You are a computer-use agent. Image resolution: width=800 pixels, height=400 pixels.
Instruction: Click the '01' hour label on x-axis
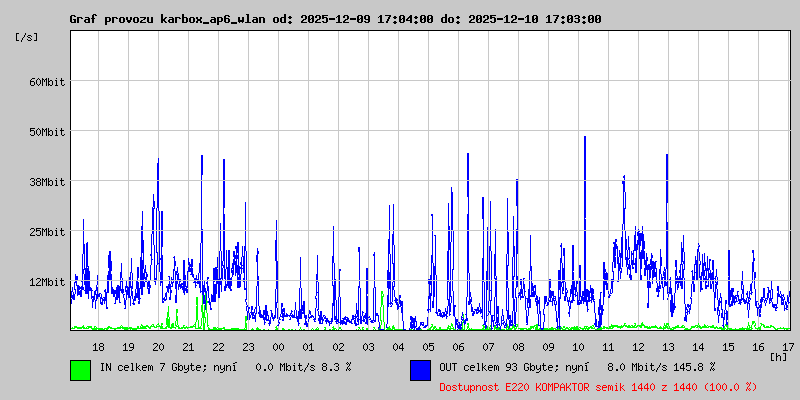308,347
